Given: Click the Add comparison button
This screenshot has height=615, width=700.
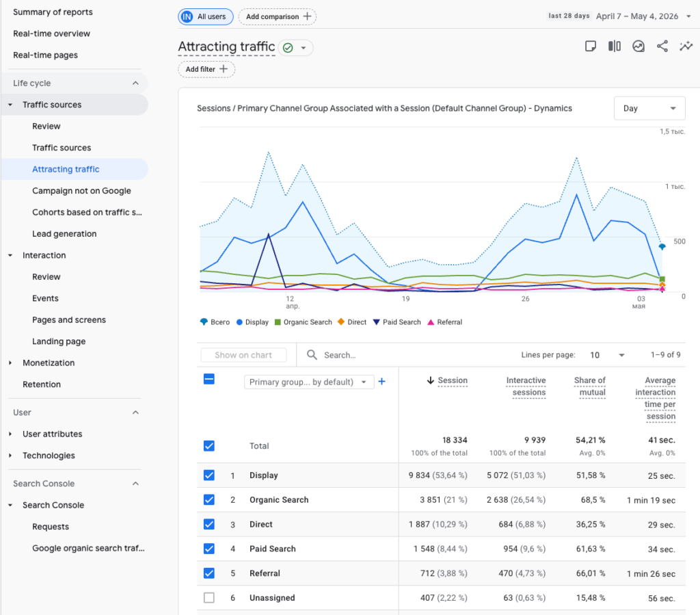Looking at the screenshot, I should [x=278, y=16].
